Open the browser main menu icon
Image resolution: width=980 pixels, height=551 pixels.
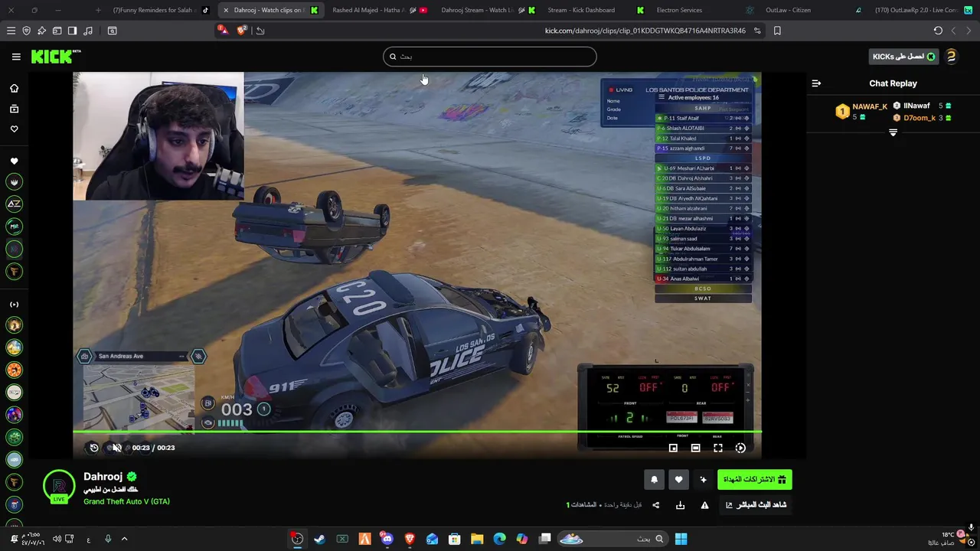pos(11,31)
